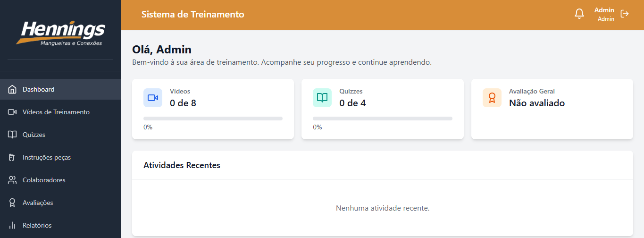Click the logout arrow icon
Viewport: 644px width, 238px height.
coord(625,14)
